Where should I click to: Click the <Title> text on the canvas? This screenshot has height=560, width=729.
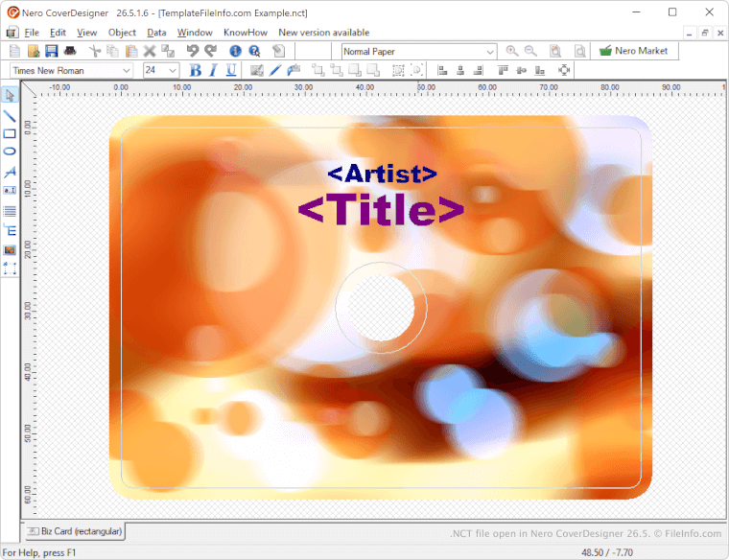(x=381, y=210)
